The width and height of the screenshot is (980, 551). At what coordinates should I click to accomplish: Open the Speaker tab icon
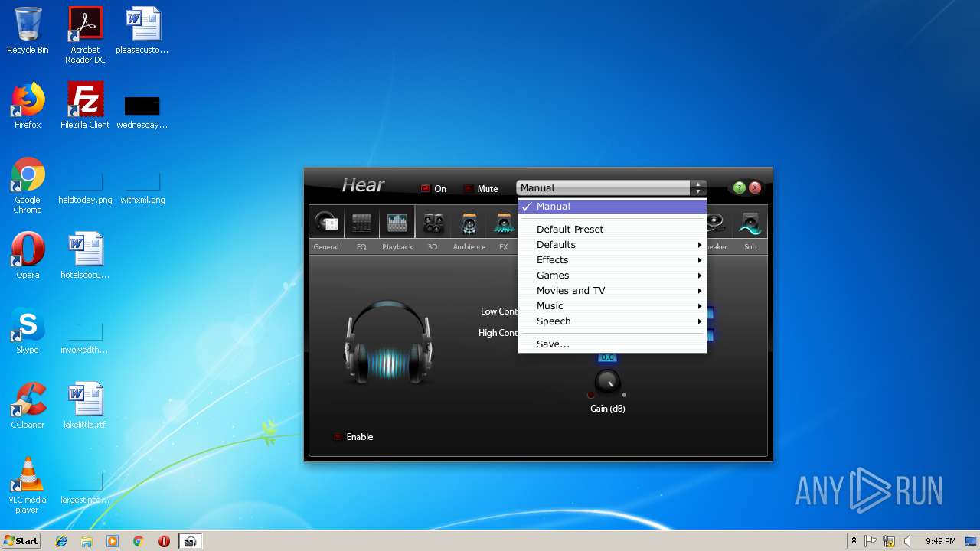coord(717,223)
